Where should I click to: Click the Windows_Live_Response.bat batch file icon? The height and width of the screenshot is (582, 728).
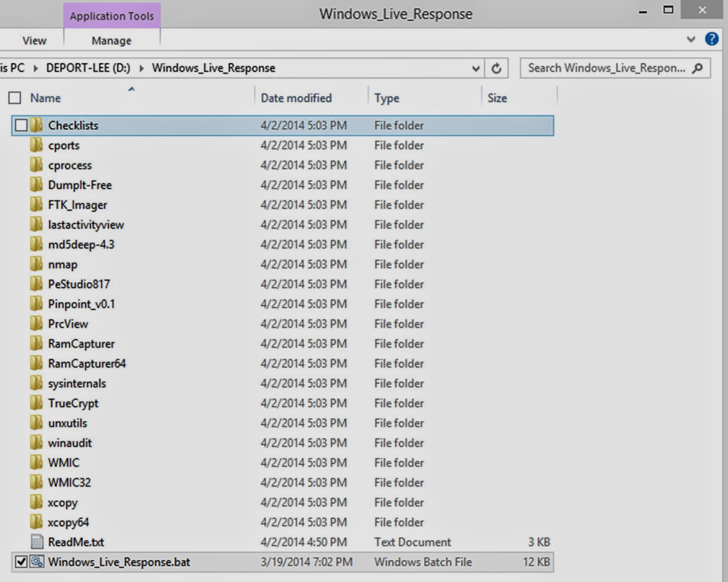coord(36,562)
